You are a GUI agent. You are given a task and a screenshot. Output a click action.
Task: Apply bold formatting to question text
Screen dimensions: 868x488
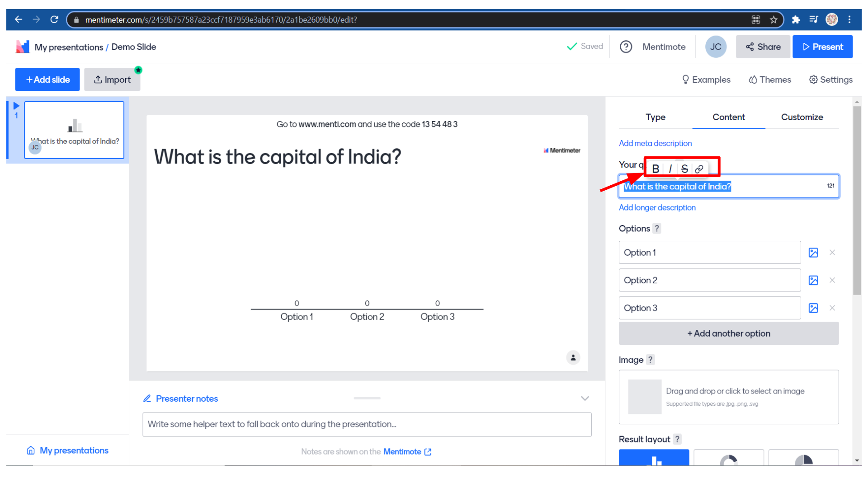coord(656,169)
